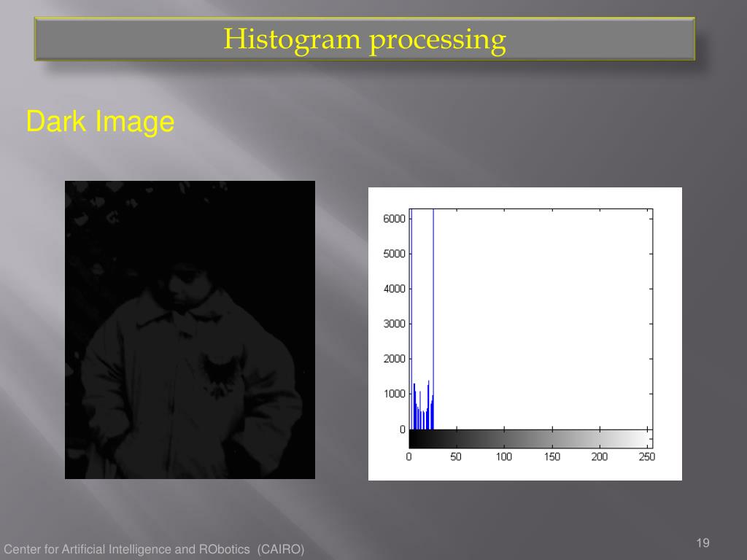Click the '50' x-axis label
This screenshot has width=747, height=560.
coord(456,456)
